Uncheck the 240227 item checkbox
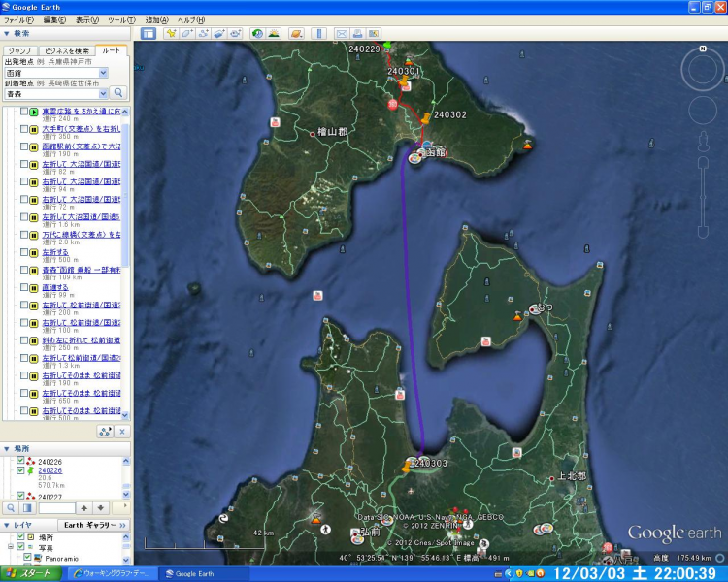 coord(20,496)
